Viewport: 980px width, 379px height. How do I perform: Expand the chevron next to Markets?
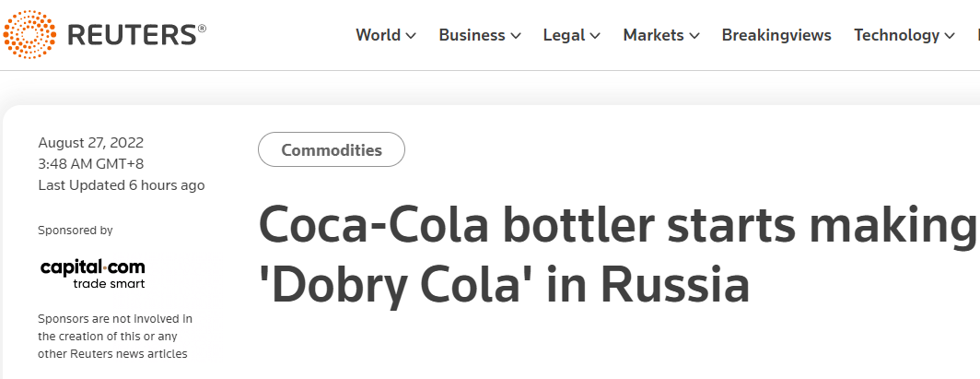tap(694, 36)
